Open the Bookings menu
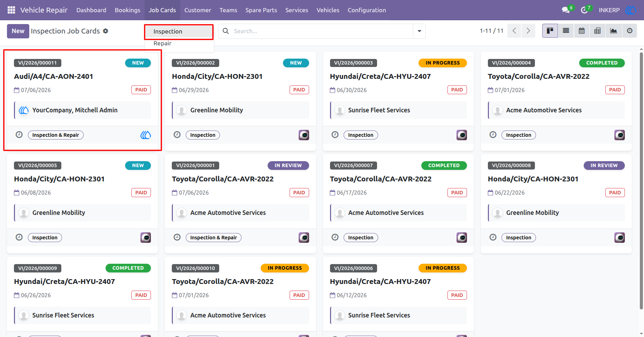The height and width of the screenshot is (337, 644). click(128, 10)
